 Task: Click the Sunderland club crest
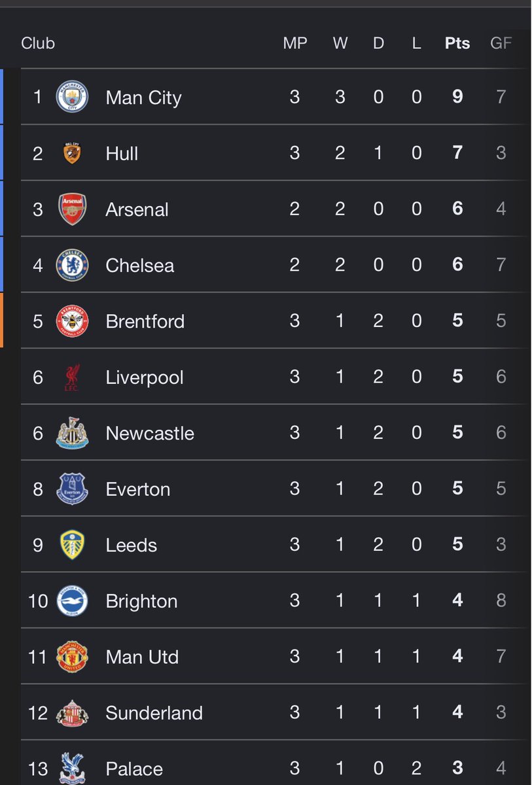click(72, 713)
